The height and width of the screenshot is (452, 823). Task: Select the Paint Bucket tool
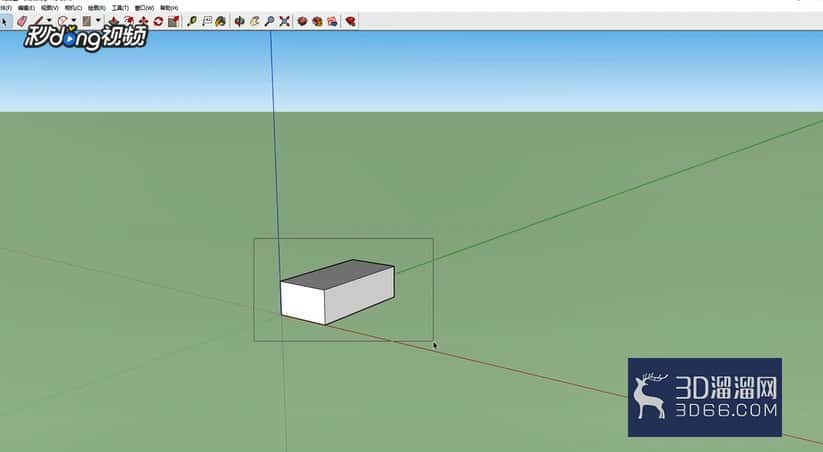point(221,22)
